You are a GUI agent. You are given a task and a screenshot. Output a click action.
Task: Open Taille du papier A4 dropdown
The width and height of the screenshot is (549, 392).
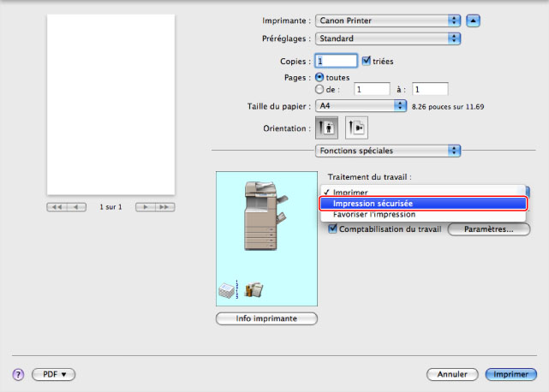(x=360, y=105)
